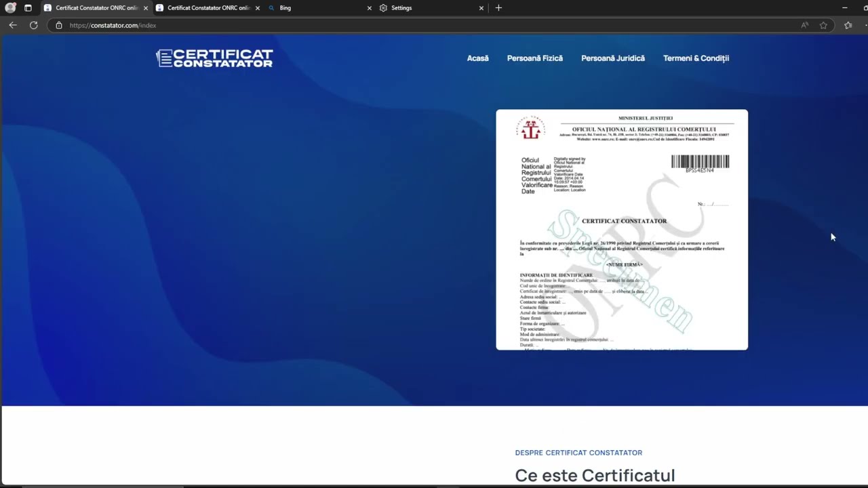Open the Persoană Juridică page
The image size is (868, 488).
[613, 58]
